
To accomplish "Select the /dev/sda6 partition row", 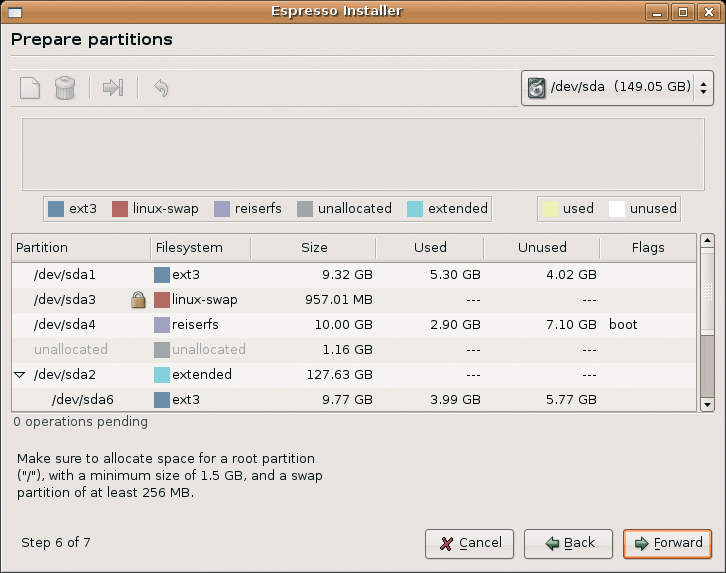I will 354,399.
